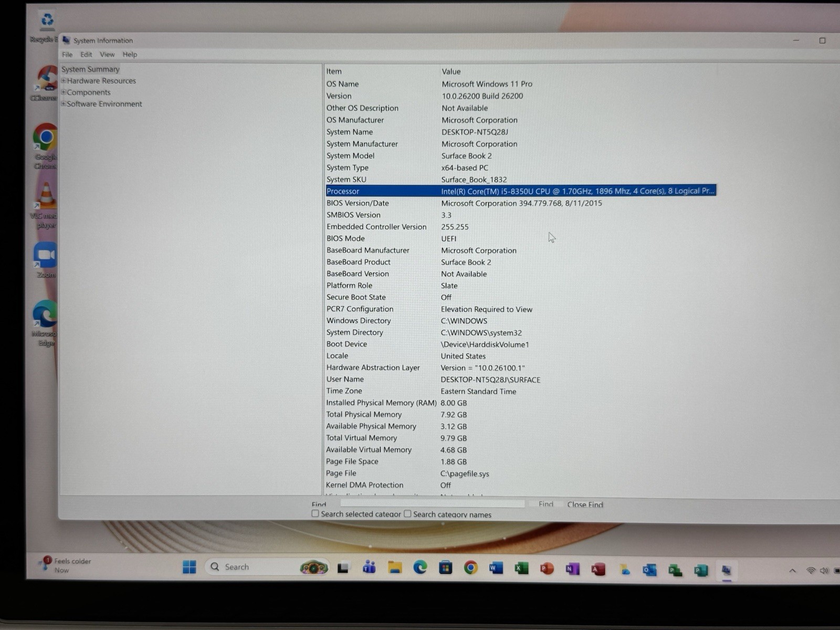
Task: Launch Google Chrome from the taskbar
Action: (x=471, y=568)
